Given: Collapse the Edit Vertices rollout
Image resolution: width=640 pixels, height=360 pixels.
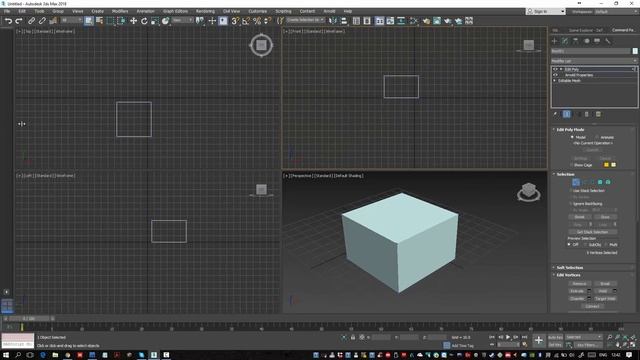Looking at the screenshot, I should pos(568,275).
